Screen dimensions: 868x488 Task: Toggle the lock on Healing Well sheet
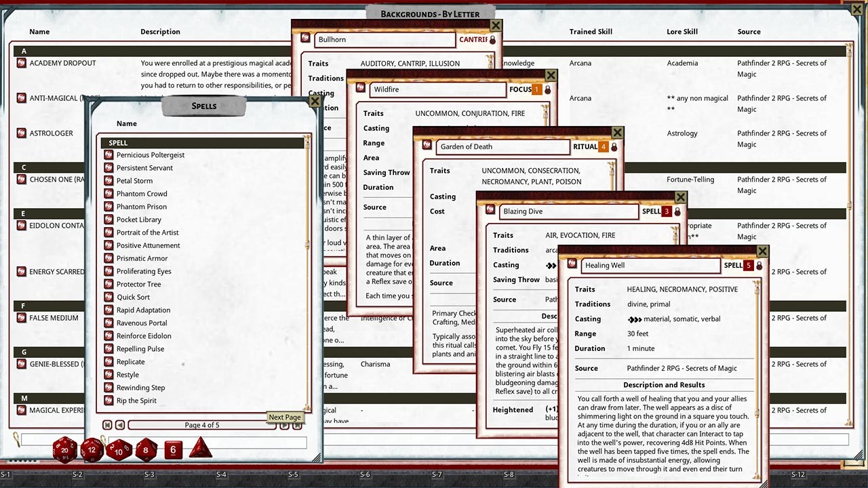(759, 265)
